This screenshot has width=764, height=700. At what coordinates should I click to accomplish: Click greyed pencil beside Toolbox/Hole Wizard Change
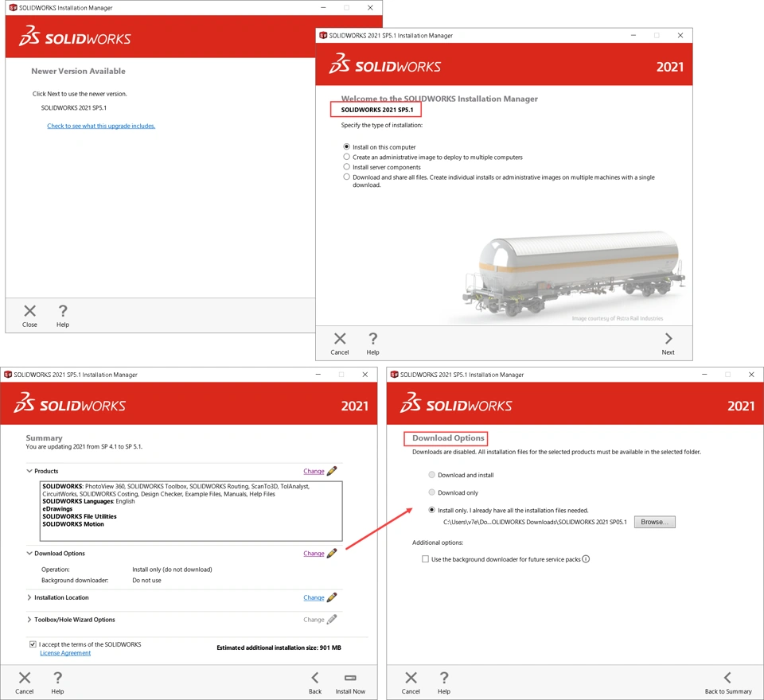tap(332, 619)
